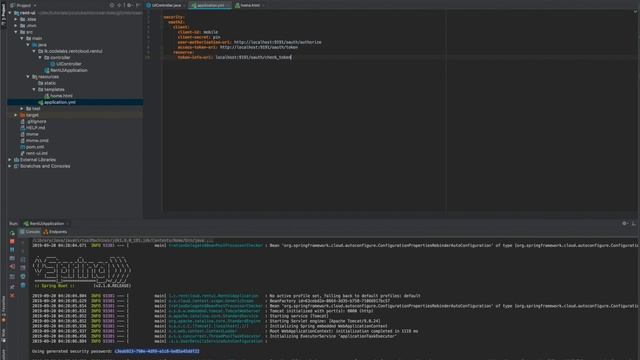Switch to the home.html editor tab
The image size is (640, 360).
point(249,5)
